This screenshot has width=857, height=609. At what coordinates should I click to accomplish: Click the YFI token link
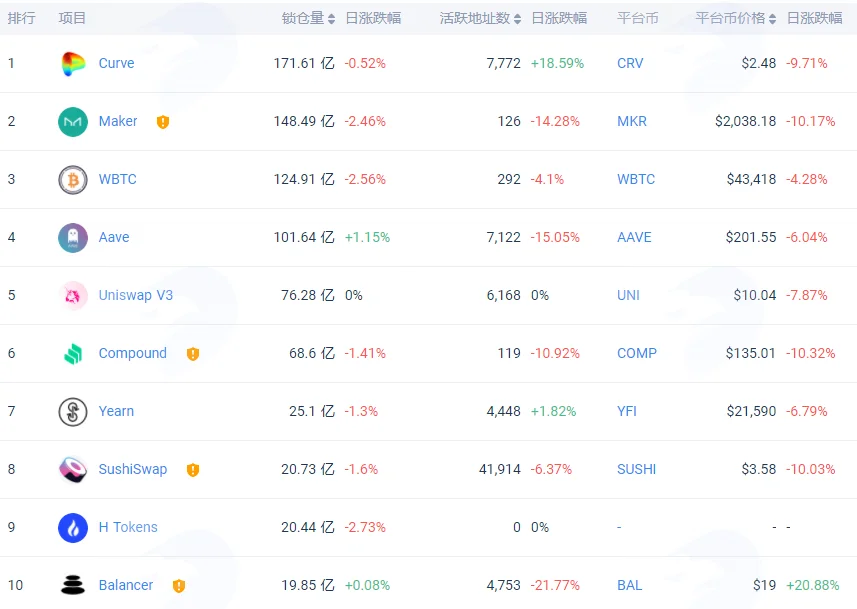[627, 411]
